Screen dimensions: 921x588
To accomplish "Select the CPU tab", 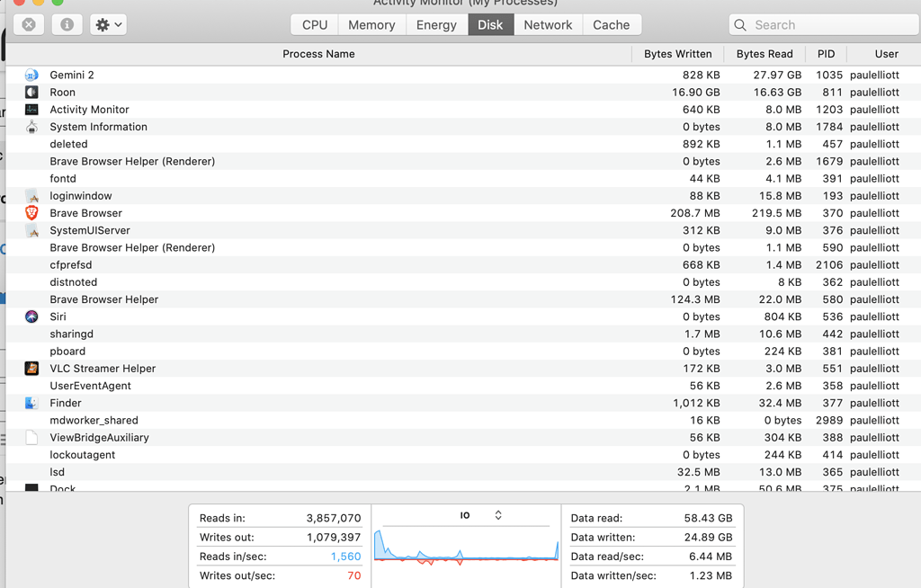I will (x=313, y=24).
